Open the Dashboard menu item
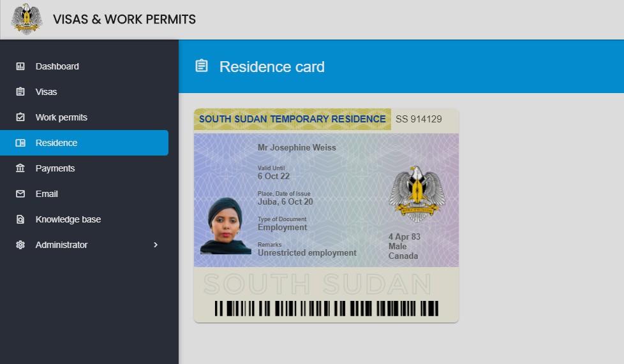Viewport: 624px width, 364px height. [84, 66]
